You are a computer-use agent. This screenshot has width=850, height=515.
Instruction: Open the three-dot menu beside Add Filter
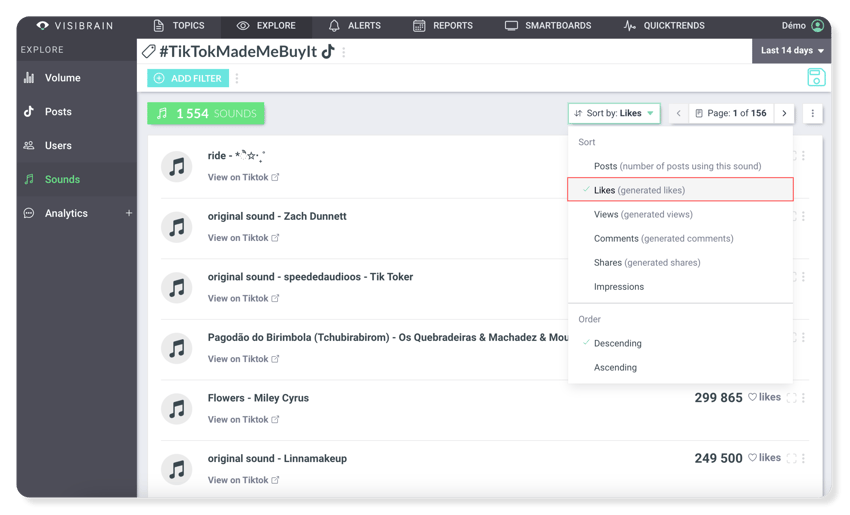point(237,78)
